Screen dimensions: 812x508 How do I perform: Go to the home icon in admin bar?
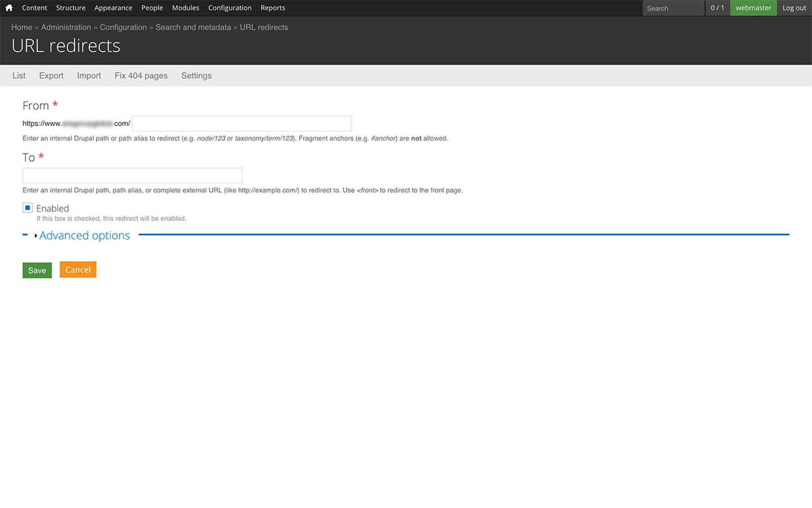9,8
